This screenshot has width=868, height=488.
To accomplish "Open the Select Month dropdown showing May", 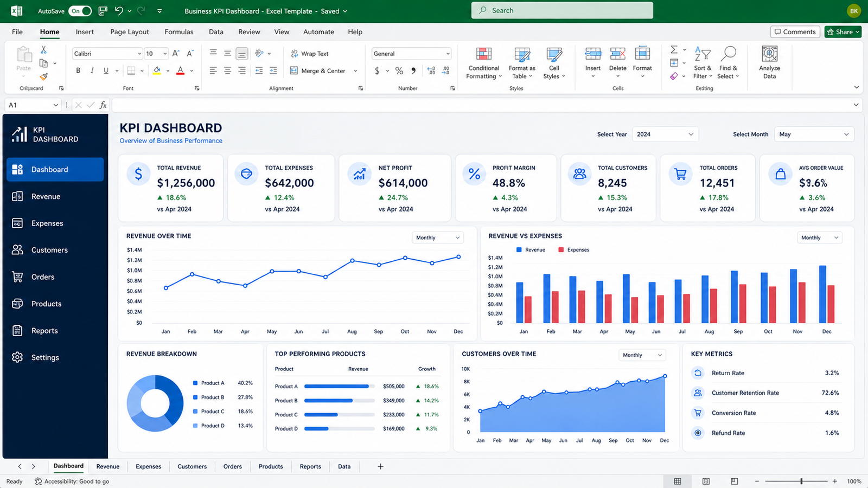I will pos(814,134).
